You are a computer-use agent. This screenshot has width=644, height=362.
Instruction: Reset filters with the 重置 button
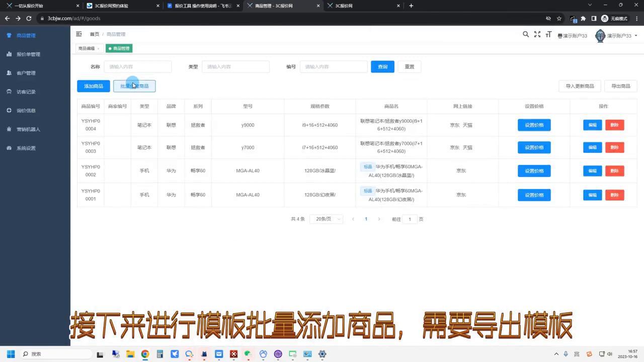(x=409, y=66)
